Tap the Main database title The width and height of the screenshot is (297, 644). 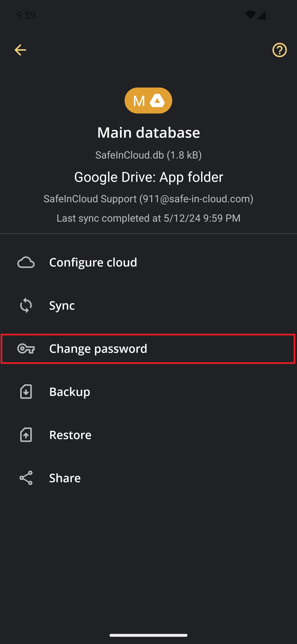tap(148, 132)
